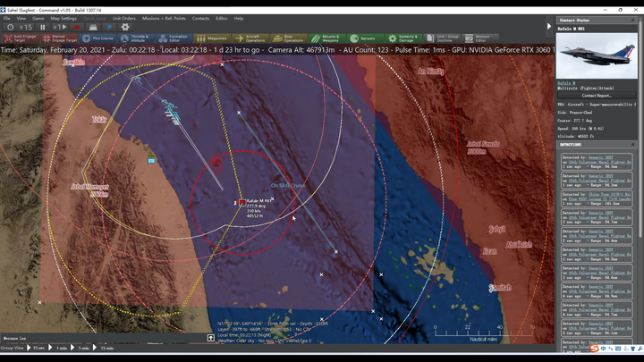Viewport: 644px width, 362px height.
Task: Click Group View in the bottom bar
Action: 13,348
